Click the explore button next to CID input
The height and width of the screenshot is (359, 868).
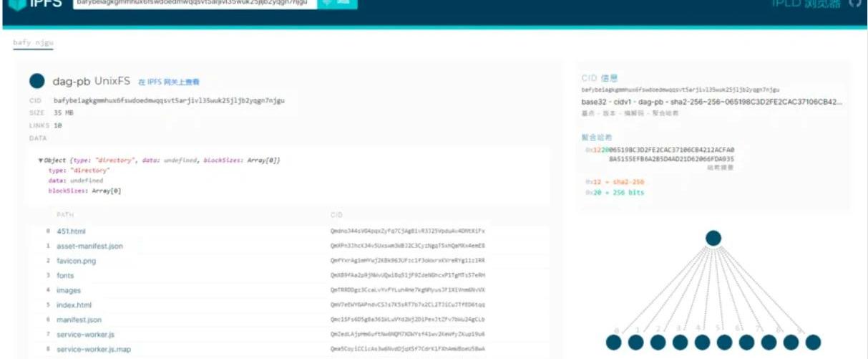pos(337,4)
